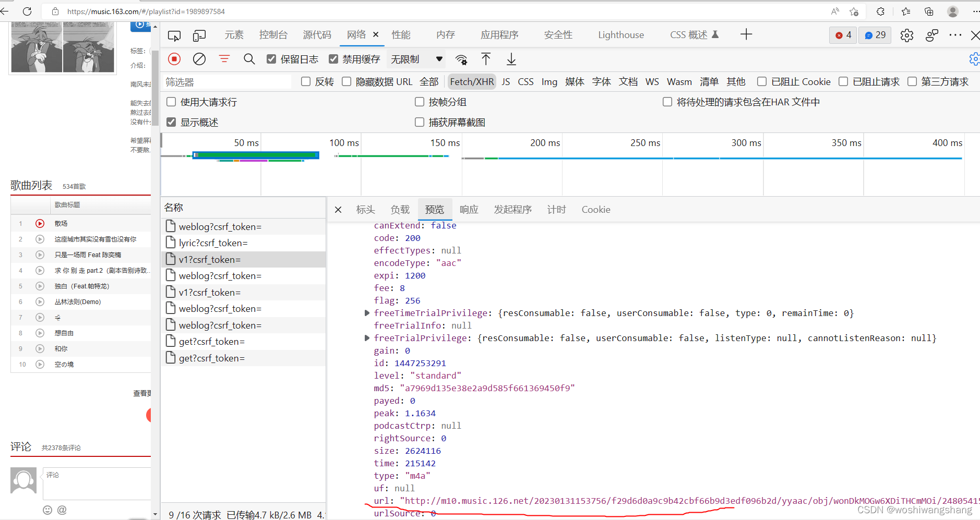Uncheck 显示概述 checkbox
980x520 pixels.
(x=171, y=122)
